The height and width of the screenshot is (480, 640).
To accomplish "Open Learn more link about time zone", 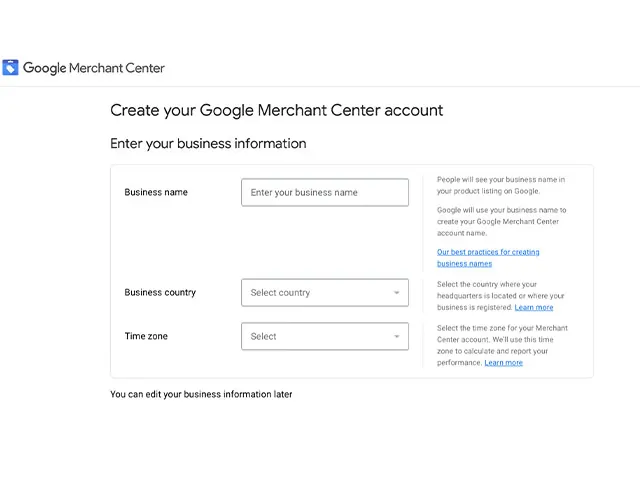I will (504, 363).
